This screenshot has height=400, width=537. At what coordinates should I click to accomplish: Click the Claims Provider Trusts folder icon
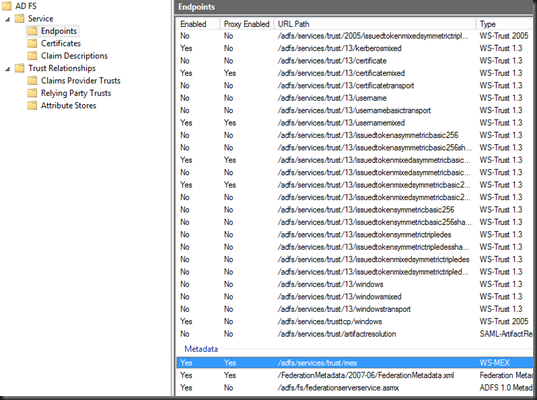coord(32,80)
